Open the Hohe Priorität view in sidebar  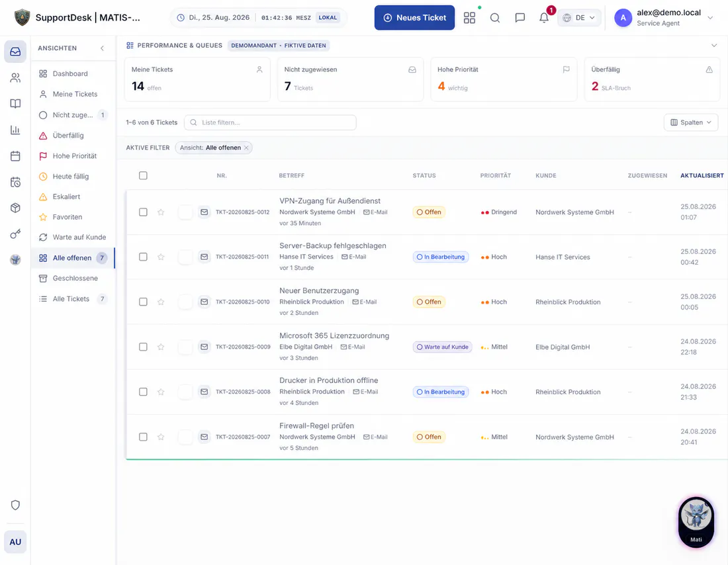pos(73,156)
